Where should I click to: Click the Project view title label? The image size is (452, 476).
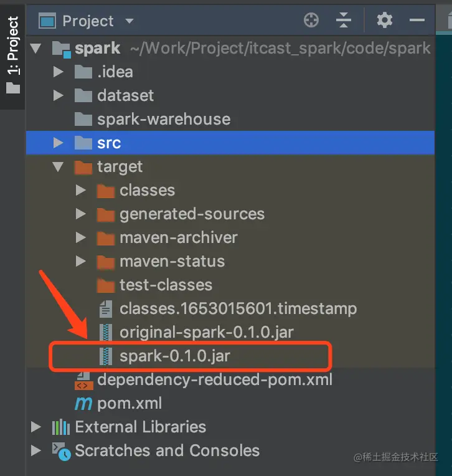click(x=88, y=21)
